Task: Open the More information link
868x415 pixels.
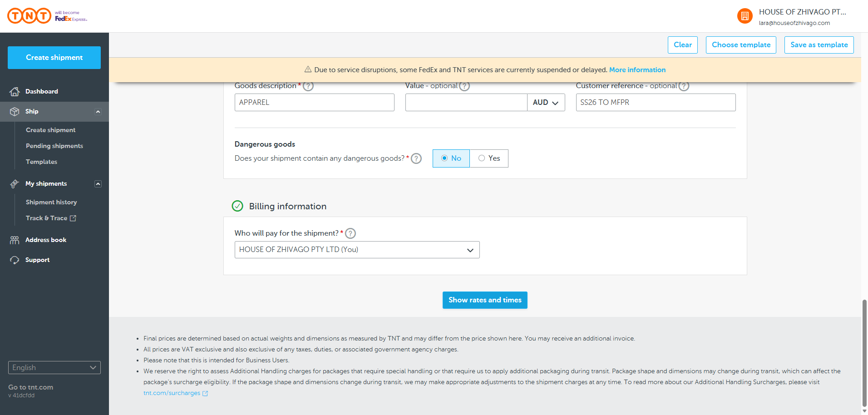Action: pyautogui.click(x=637, y=70)
